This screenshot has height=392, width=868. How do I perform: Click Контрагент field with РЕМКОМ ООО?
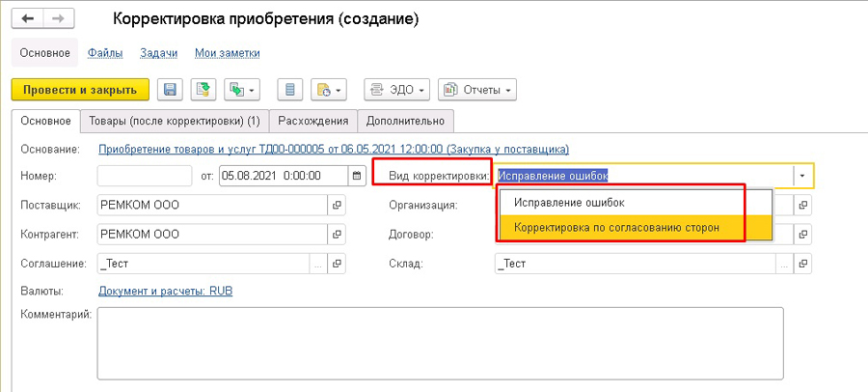tap(212, 234)
